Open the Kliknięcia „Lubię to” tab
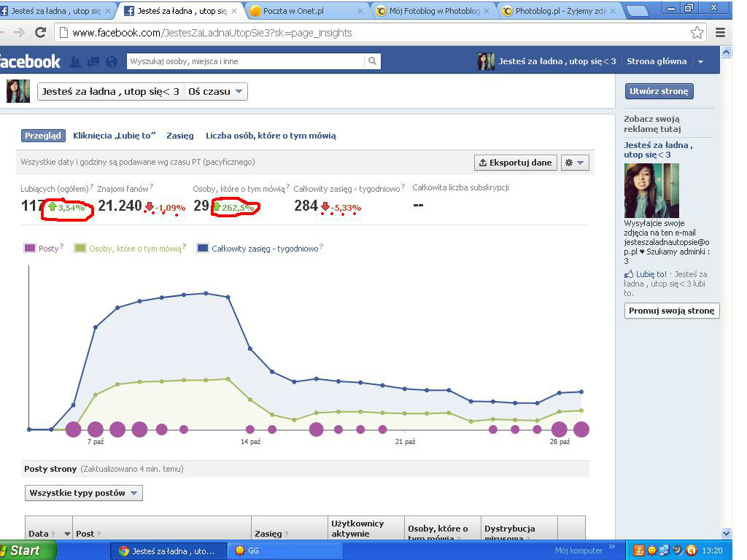Screen dimensions: 747x560 [x=115, y=136]
